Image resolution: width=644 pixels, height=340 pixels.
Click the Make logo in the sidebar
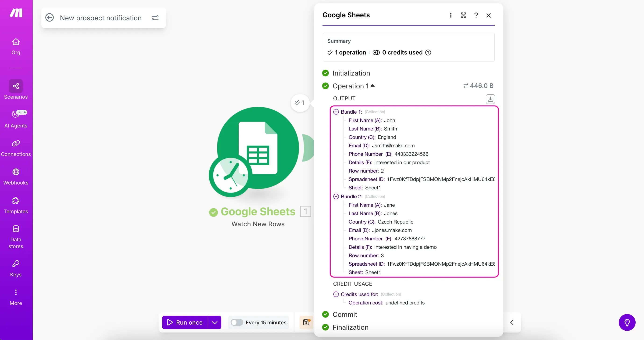(16, 13)
